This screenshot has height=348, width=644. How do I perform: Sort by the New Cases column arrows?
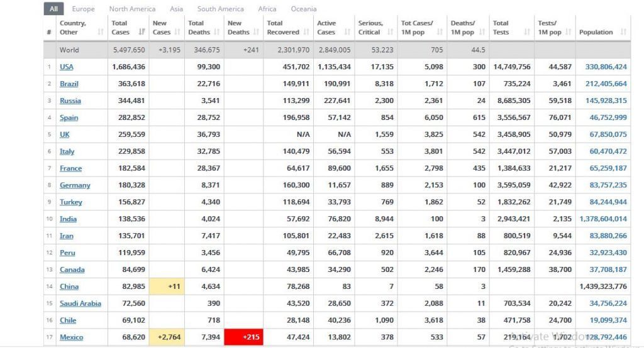(x=177, y=32)
